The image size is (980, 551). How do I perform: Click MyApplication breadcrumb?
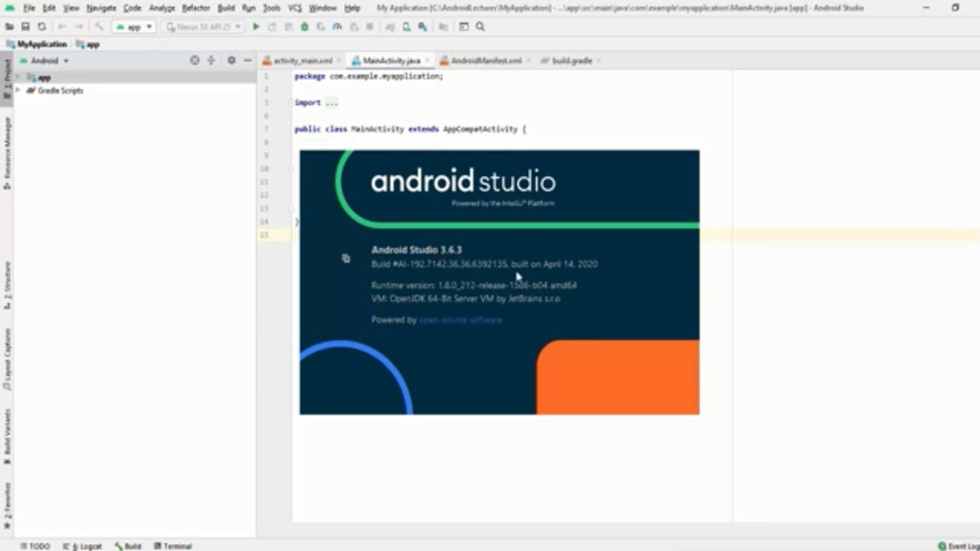point(36,44)
